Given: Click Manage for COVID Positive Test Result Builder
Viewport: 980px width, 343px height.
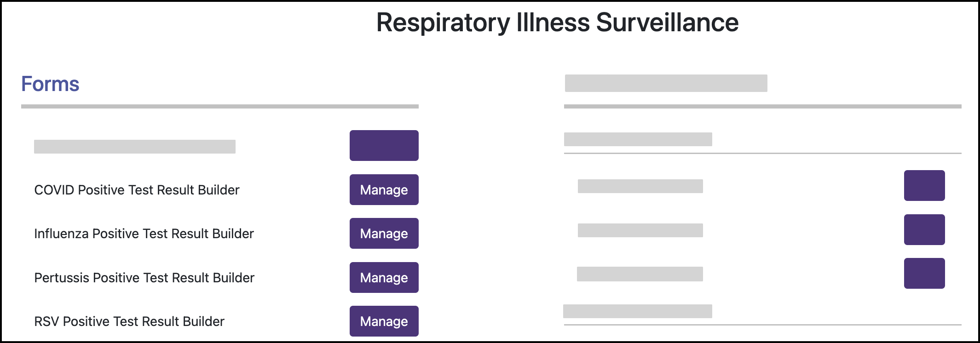Looking at the screenshot, I should (x=384, y=190).
